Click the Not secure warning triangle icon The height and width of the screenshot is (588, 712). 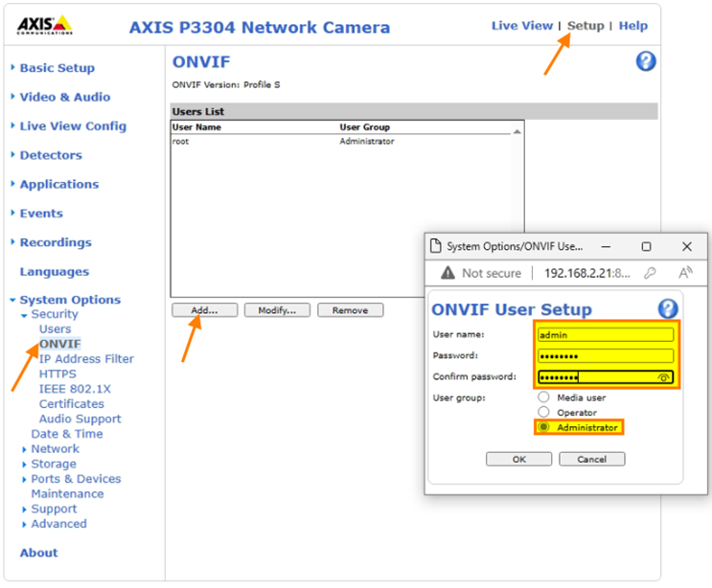point(448,273)
